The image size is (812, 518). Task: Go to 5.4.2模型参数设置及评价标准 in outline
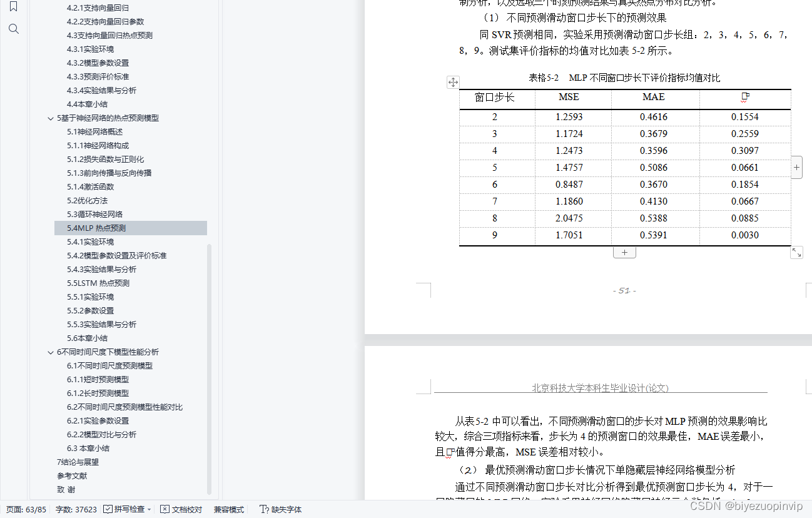[116, 255]
